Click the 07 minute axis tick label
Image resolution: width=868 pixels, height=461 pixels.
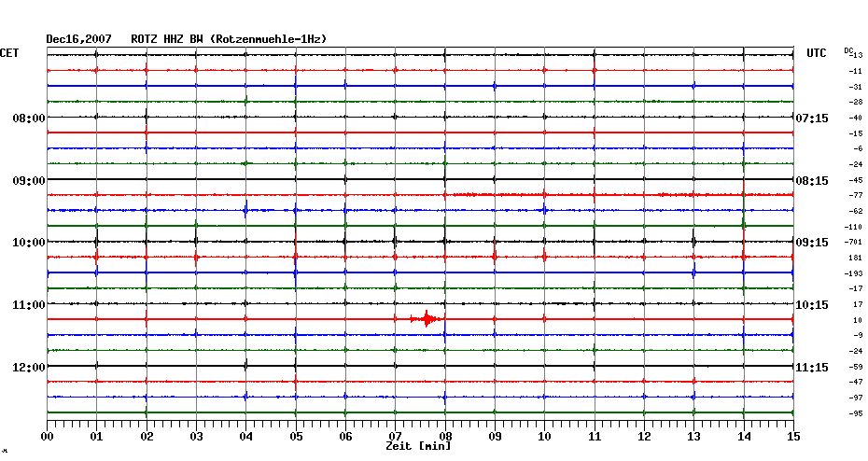[x=395, y=437]
